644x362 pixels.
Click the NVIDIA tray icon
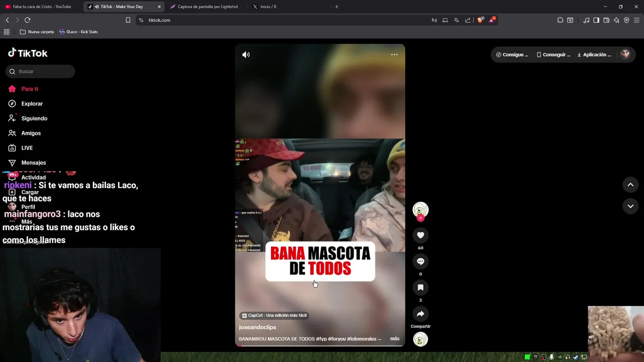[559, 357]
